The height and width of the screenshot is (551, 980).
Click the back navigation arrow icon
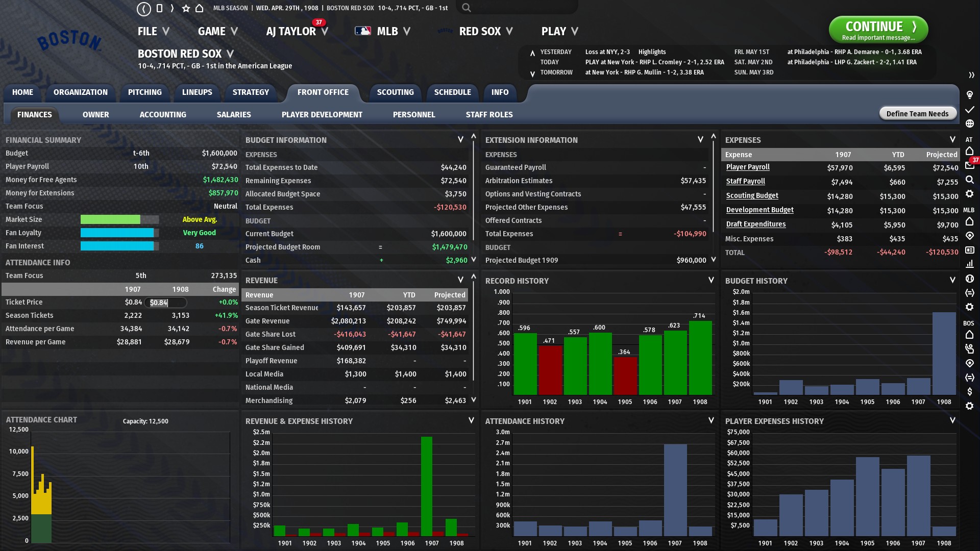click(x=144, y=9)
